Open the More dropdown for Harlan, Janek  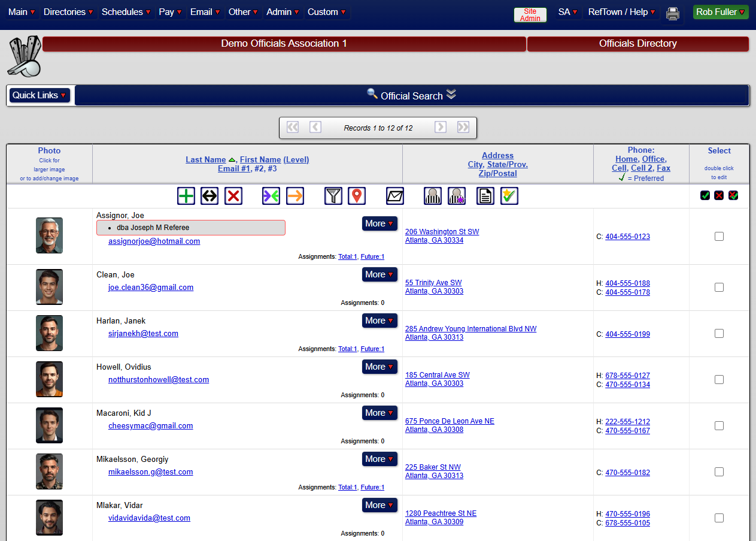[x=379, y=321]
